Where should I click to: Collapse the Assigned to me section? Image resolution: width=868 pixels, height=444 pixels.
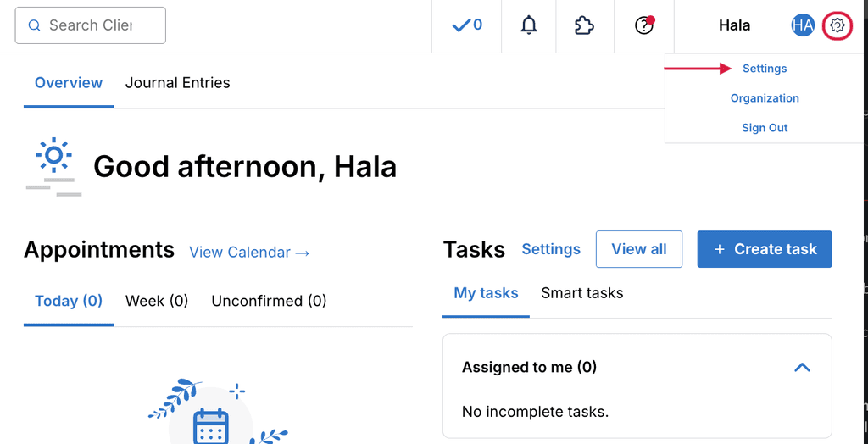(802, 367)
